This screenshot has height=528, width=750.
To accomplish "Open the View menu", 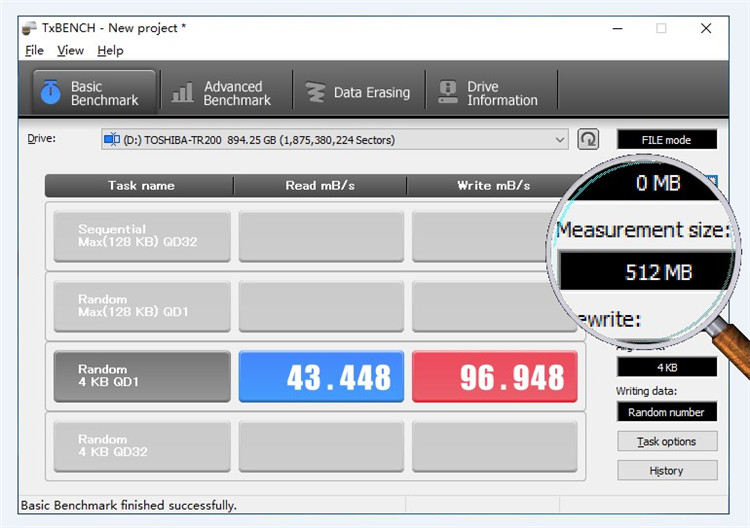I will pyautogui.click(x=70, y=50).
